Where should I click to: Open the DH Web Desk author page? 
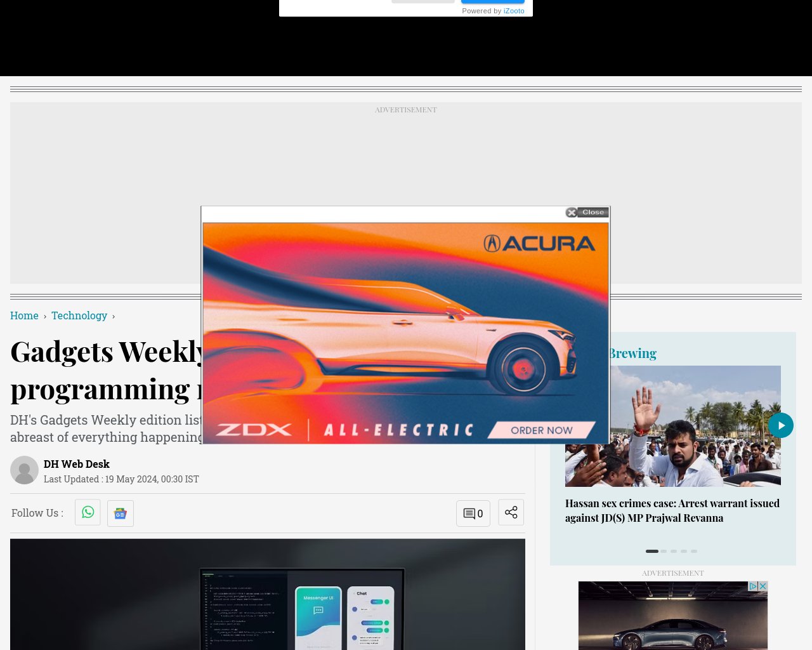click(77, 464)
